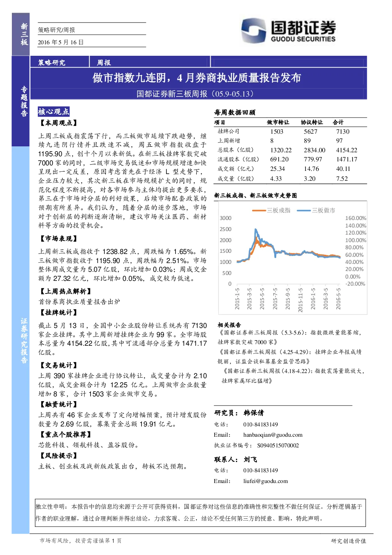
Task: Click the orange 三板成指 legend entry
Action: click(271, 210)
